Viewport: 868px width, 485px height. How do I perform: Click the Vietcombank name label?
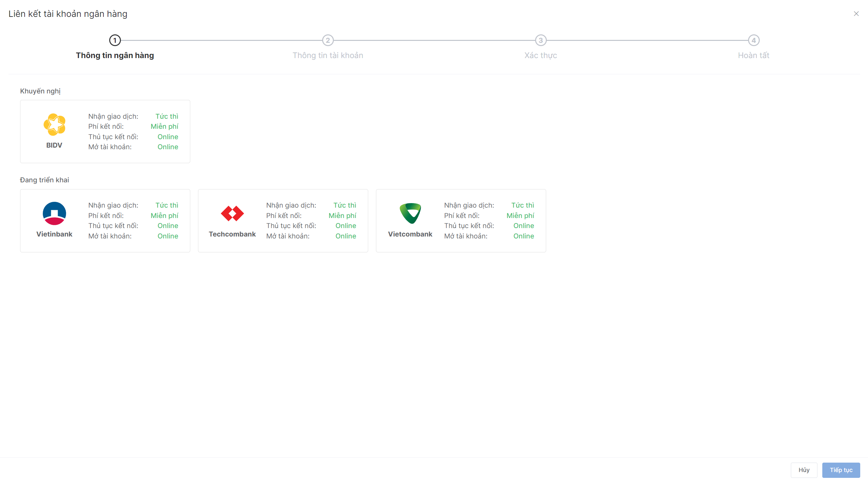410,234
